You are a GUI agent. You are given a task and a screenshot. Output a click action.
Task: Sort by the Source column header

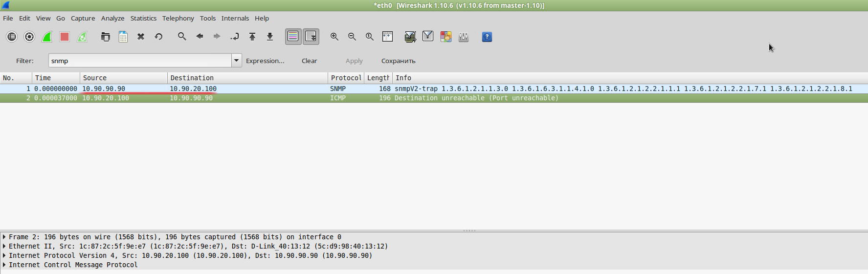[124, 78]
